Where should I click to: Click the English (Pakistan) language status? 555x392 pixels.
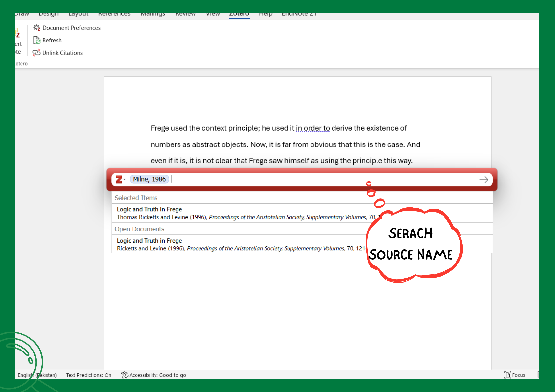pyautogui.click(x=37, y=375)
